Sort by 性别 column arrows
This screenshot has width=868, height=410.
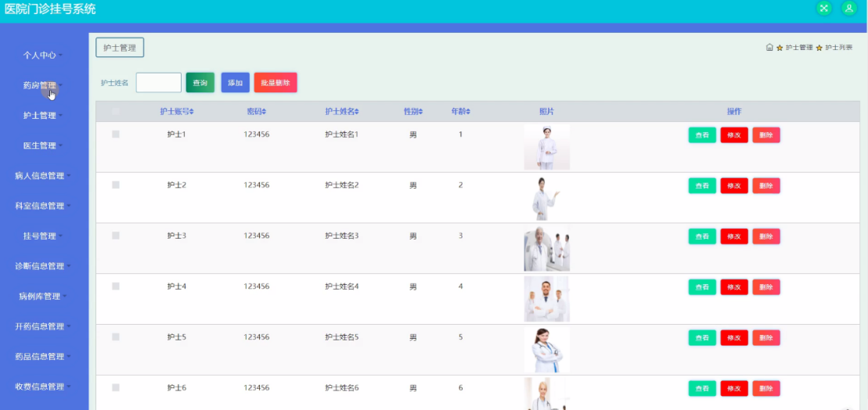point(421,112)
